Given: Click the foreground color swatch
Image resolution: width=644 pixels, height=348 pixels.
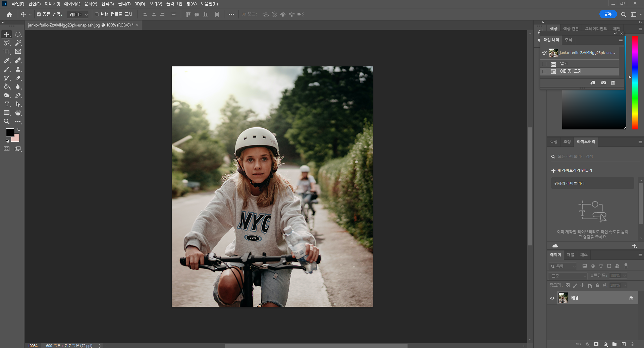Looking at the screenshot, I should click(x=10, y=132).
